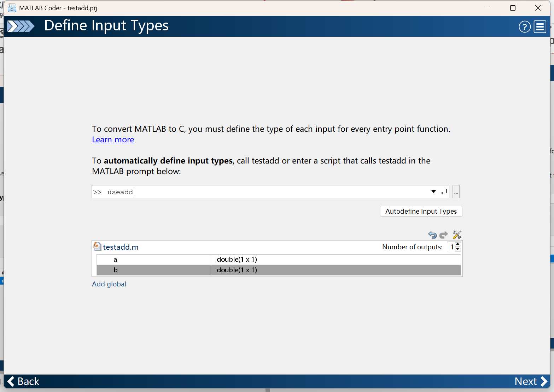Image resolution: width=554 pixels, height=392 pixels.
Task: Increase number of outputs with up arrow
Action: [458, 244]
